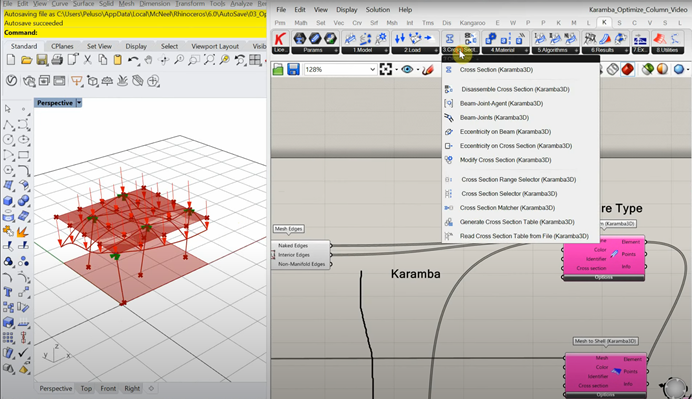
Task: Click the blue sphere preview quality icon
Action: (679, 69)
